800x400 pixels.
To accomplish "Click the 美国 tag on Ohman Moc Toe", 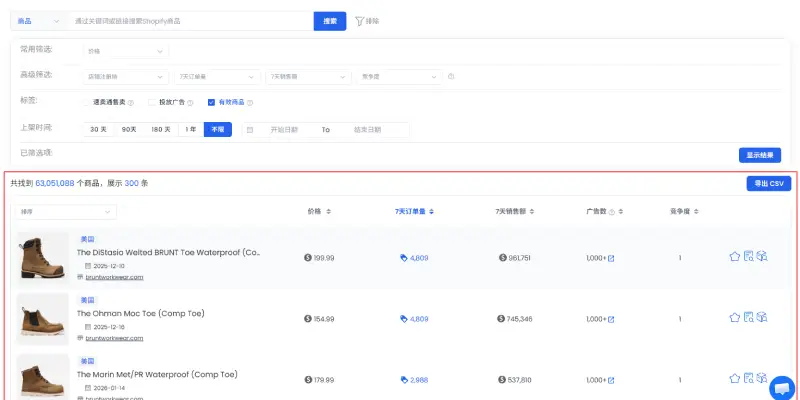I will coord(88,300).
